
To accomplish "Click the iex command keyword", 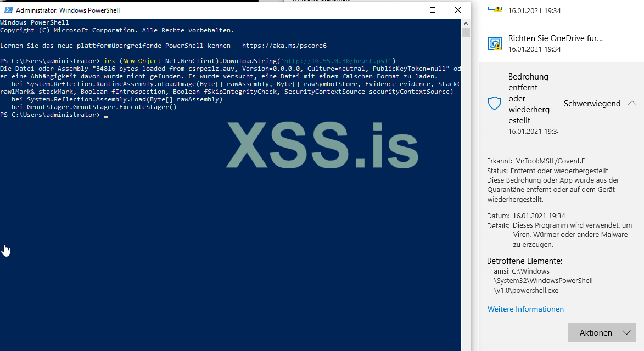I will pos(109,61).
